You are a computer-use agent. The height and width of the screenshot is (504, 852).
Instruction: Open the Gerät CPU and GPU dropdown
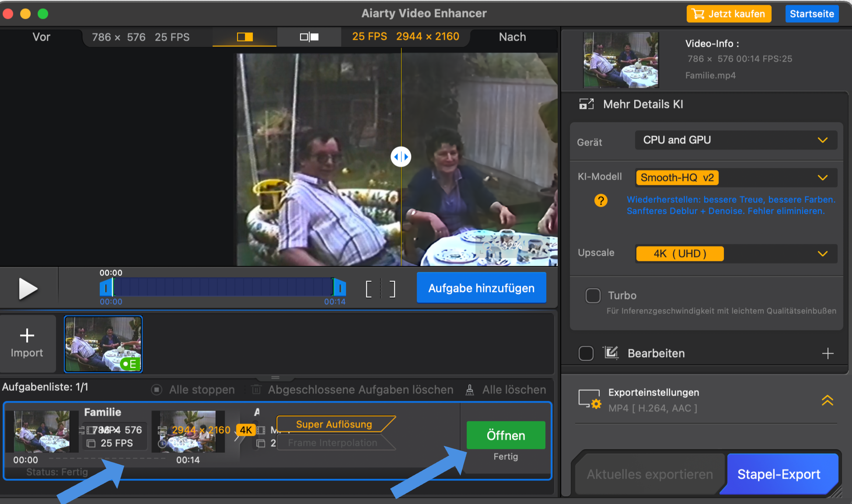(x=736, y=140)
